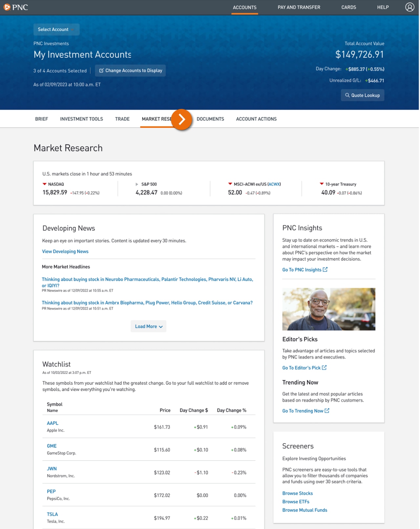Open the AAPL symbol in the watchlist
Image resolution: width=420 pixels, height=529 pixels.
point(52,423)
